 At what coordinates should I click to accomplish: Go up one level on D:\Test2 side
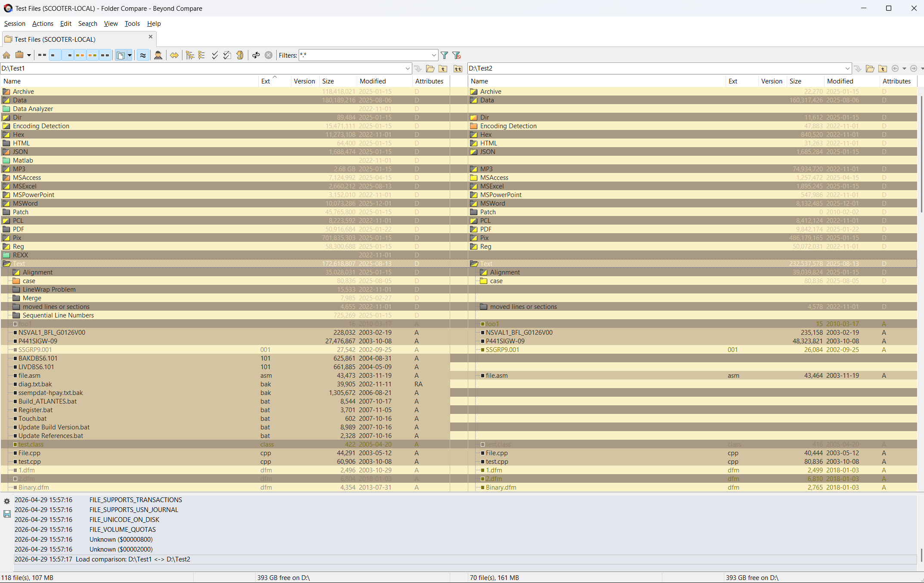883,68
